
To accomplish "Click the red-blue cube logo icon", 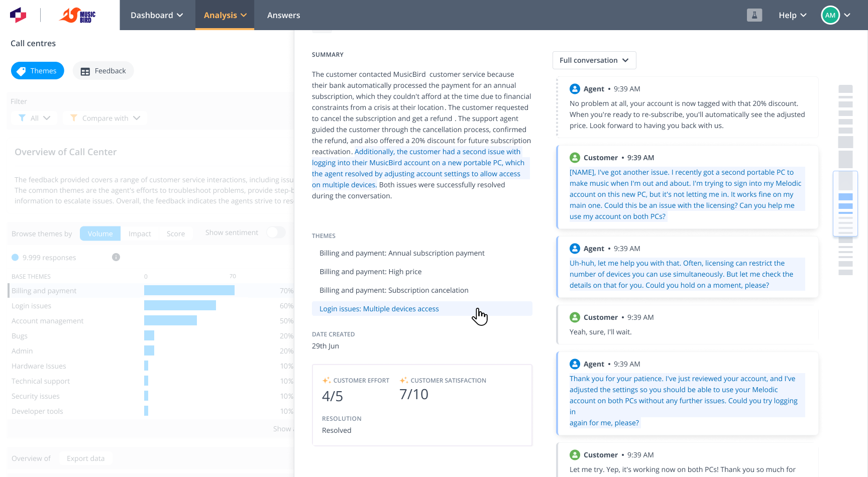I will (x=18, y=15).
